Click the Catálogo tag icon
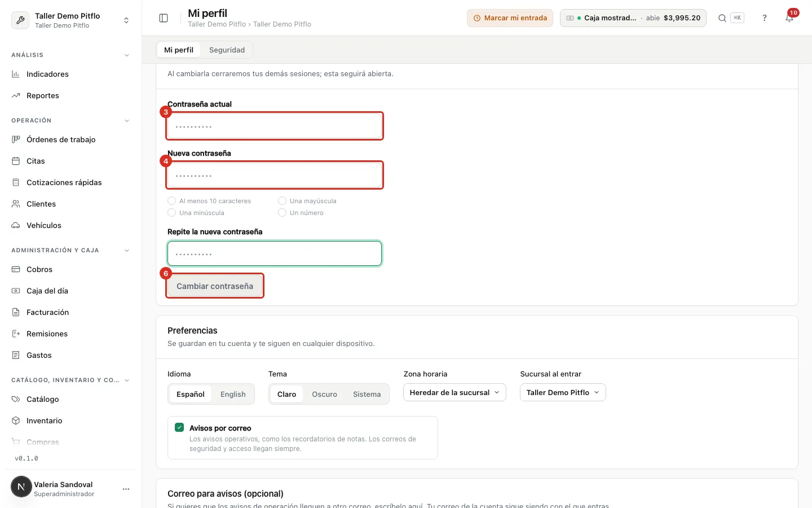812x508 pixels. tap(16, 399)
